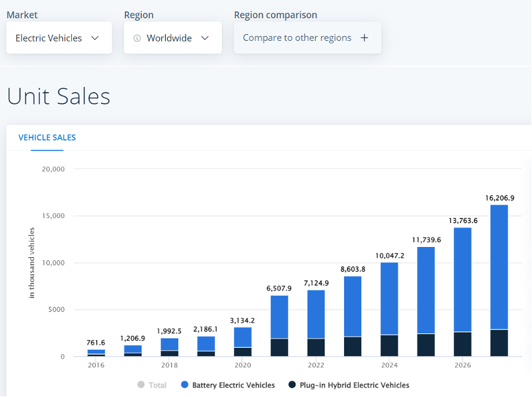Screen dimensions: 532x397
Task: Click the Compare to other regions button
Action: [x=307, y=38]
